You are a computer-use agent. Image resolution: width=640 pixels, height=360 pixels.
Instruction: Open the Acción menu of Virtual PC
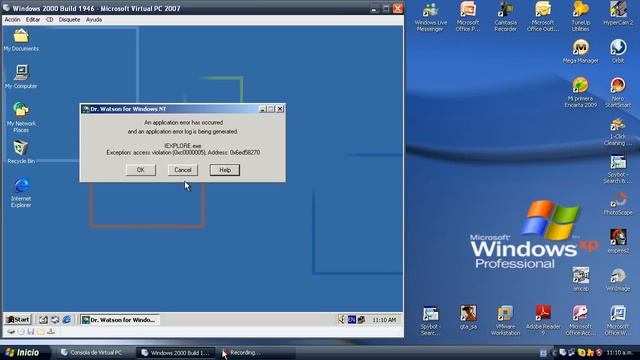12,20
